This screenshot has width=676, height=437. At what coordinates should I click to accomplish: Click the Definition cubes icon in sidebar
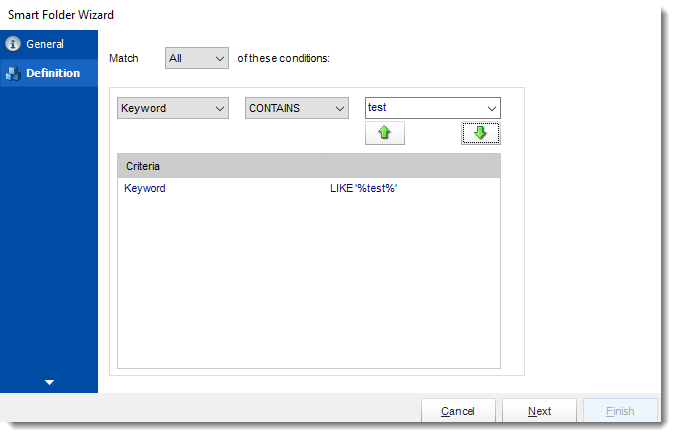click(x=13, y=73)
